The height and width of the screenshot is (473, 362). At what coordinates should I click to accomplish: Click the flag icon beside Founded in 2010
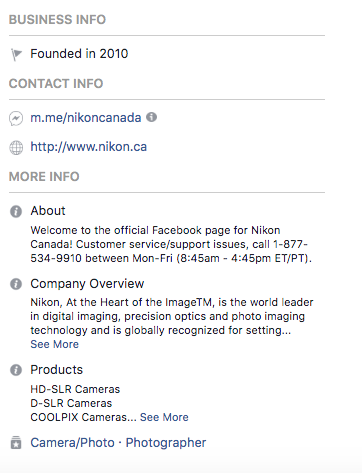[x=16, y=54]
